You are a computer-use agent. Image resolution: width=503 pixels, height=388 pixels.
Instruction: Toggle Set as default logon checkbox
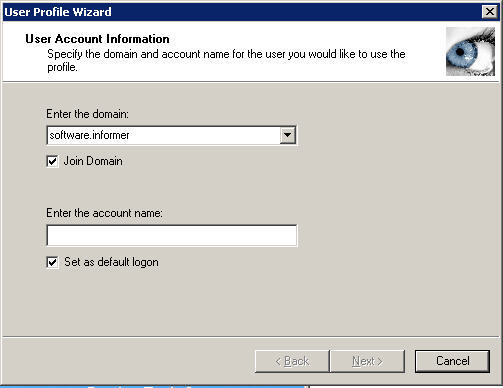tap(52, 262)
